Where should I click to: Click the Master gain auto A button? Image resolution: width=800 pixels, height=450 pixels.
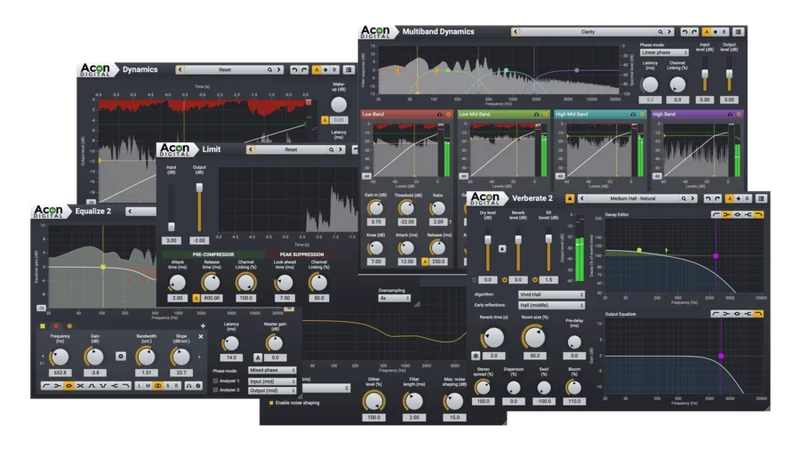[258, 358]
